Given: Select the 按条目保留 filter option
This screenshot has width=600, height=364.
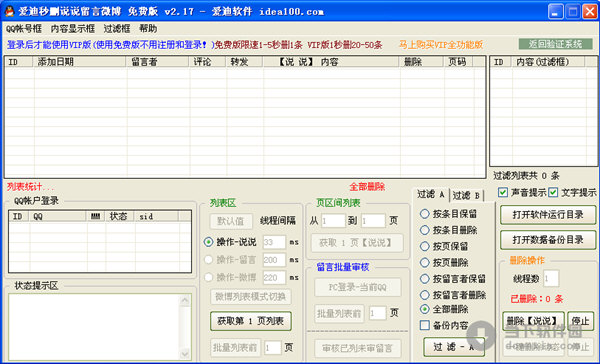Looking at the screenshot, I should [x=424, y=214].
